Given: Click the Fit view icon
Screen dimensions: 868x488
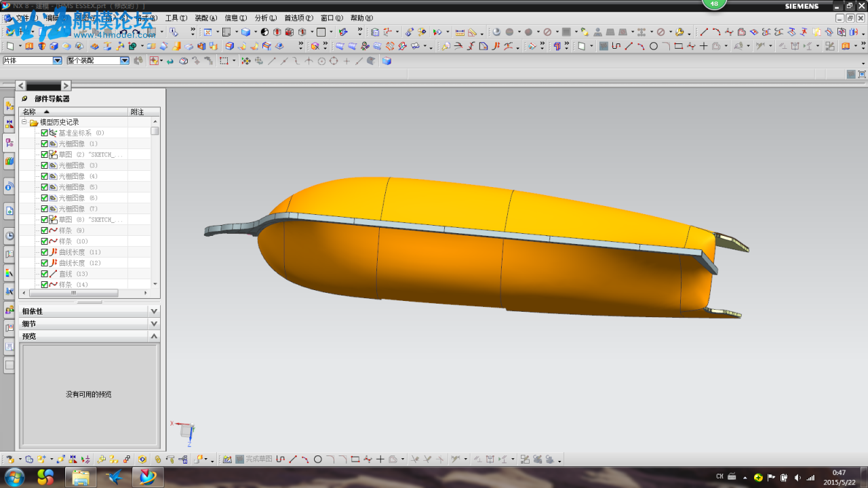Looking at the screenshot, I should [208, 32].
